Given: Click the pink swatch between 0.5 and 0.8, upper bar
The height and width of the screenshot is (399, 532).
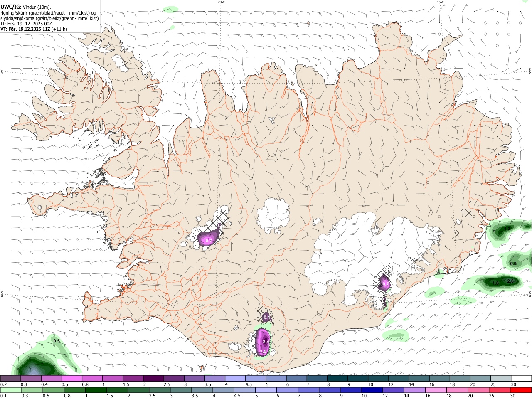Looking at the screenshot, I should coord(71,379).
